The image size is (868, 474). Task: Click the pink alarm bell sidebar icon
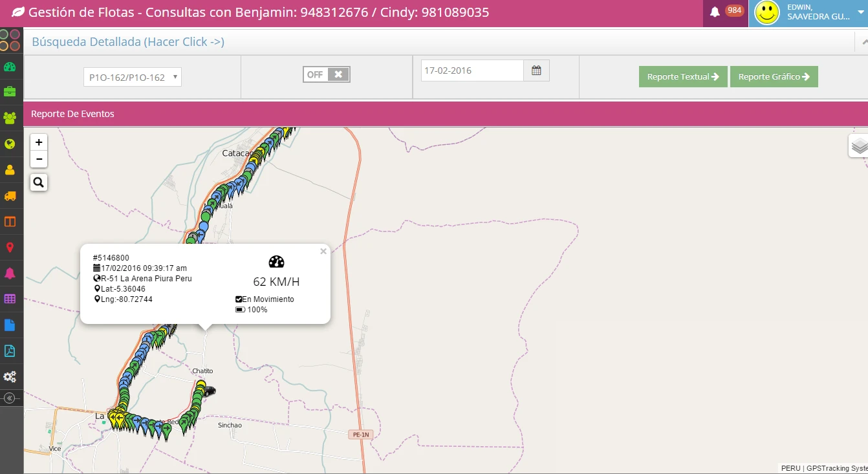pos(10,274)
